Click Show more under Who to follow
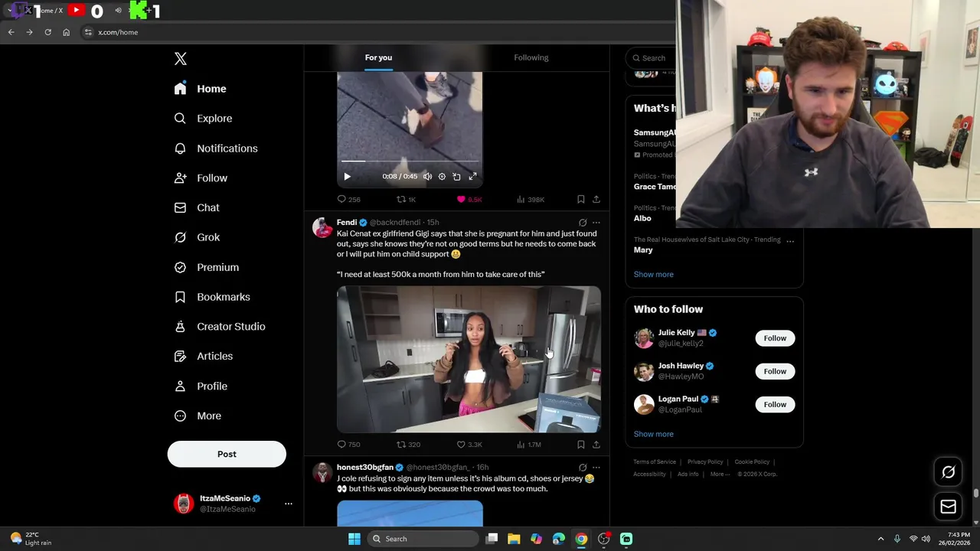 (x=653, y=434)
